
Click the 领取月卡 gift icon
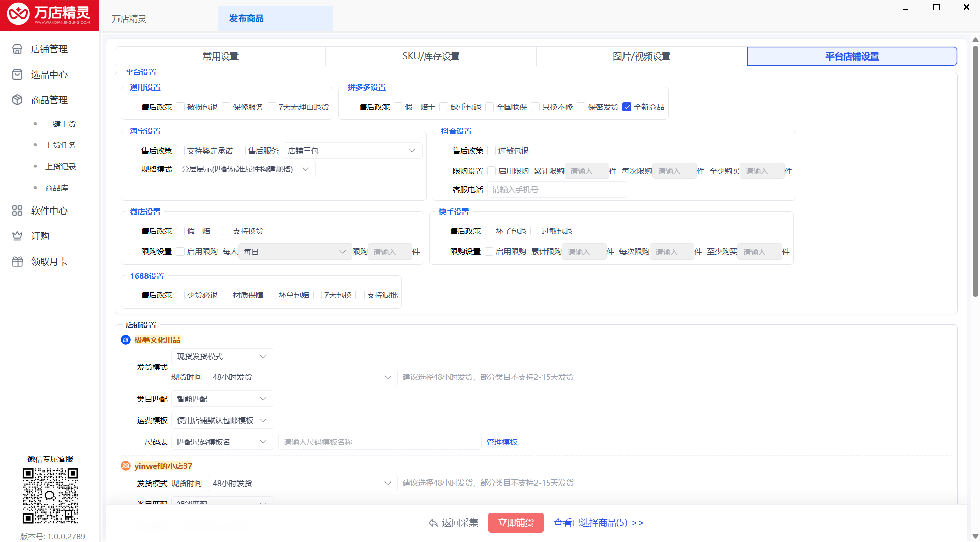pyautogui.click(x=17, y=262)
